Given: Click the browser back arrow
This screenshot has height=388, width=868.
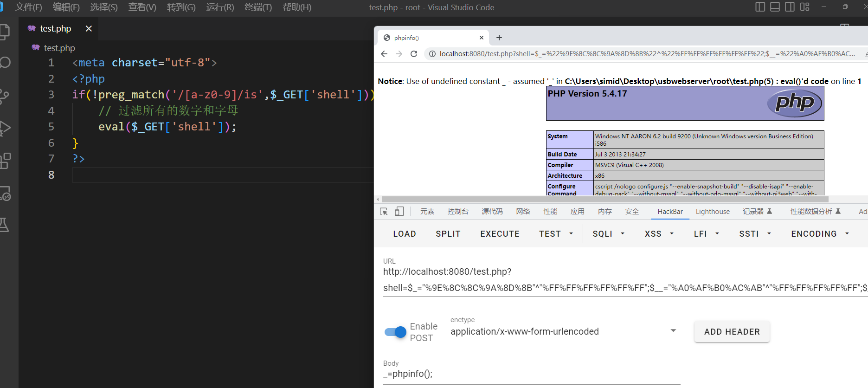Looking at the screenshot, I should (x=384, y=54).
